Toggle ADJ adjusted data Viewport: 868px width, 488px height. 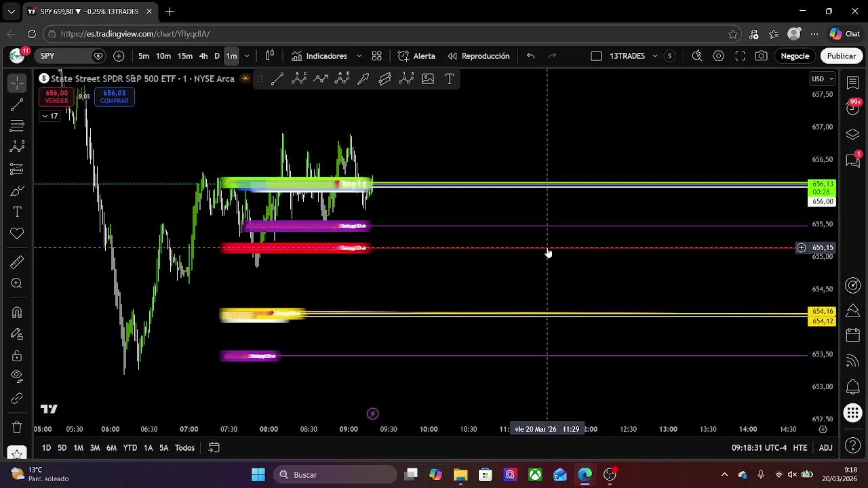pyautogui.click(x=825, y=448)
